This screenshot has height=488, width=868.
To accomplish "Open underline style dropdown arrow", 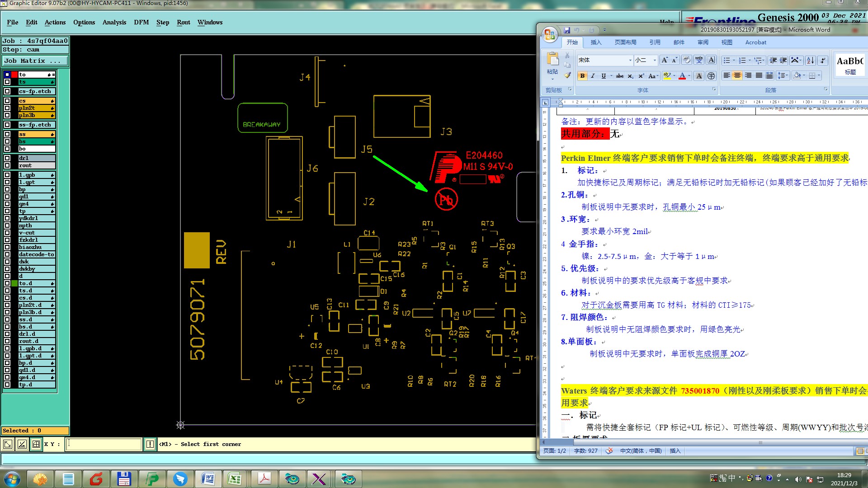I will 611,76.
